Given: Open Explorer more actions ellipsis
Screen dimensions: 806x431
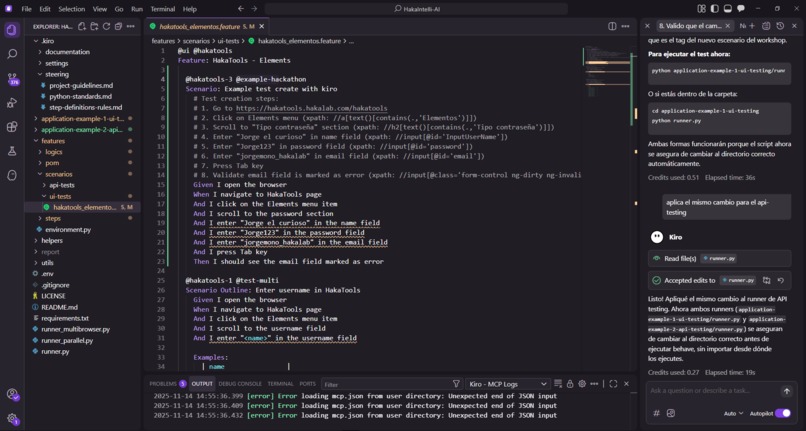Looking at the screenshot, I should 131,26.
